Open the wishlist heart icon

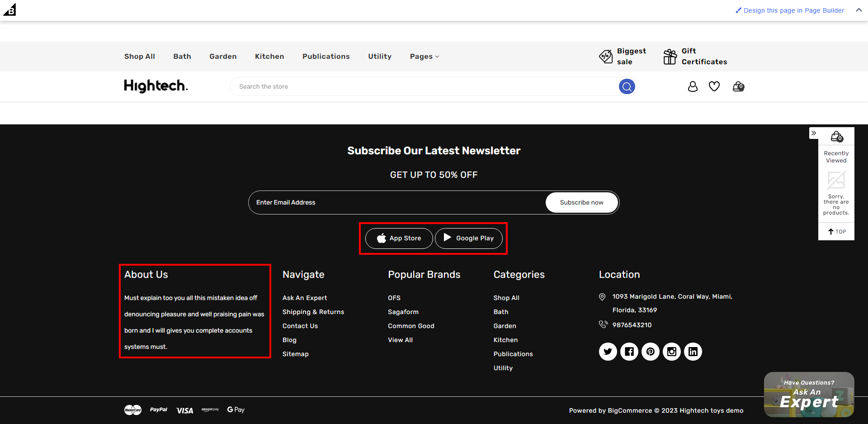click(x=714, y=86)
